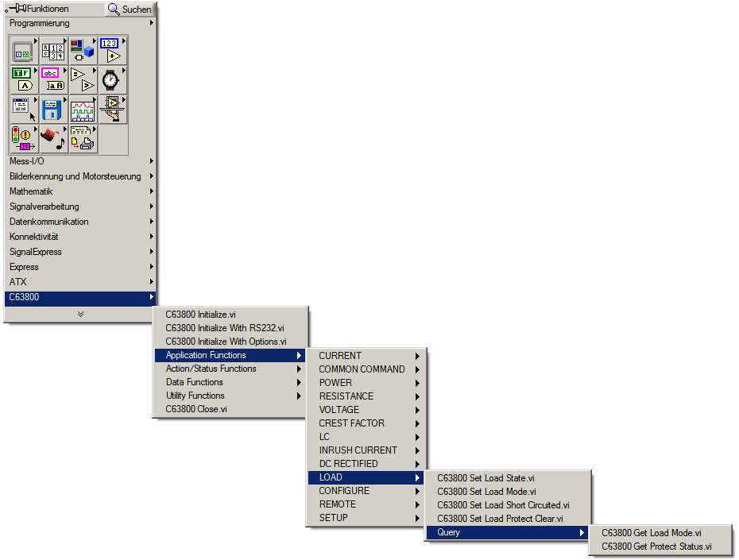Open the Comparison subpalette icon
The image size is (739, 560).
(x=83, y=79)
